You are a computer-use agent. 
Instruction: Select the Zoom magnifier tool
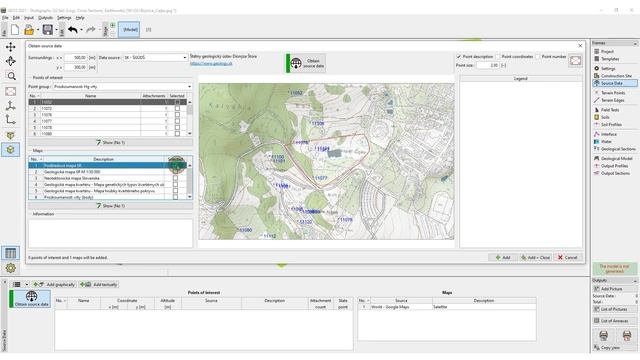11,76
